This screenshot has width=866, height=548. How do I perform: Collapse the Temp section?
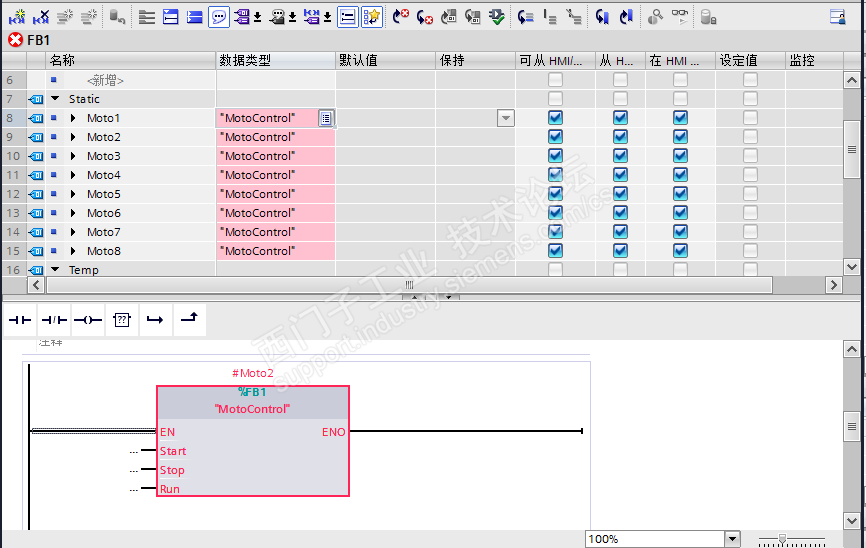[x=55, y=270]
